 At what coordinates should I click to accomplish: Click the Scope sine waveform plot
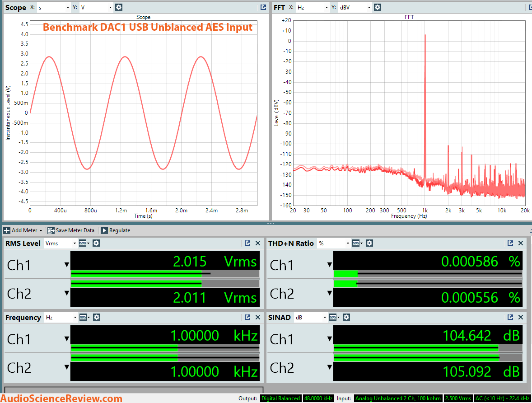point(144,113)
